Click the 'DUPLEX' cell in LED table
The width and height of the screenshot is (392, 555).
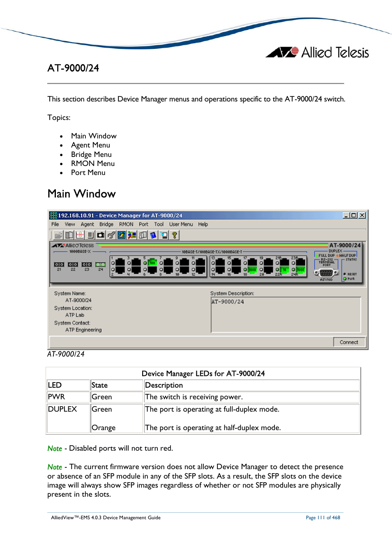68,418
